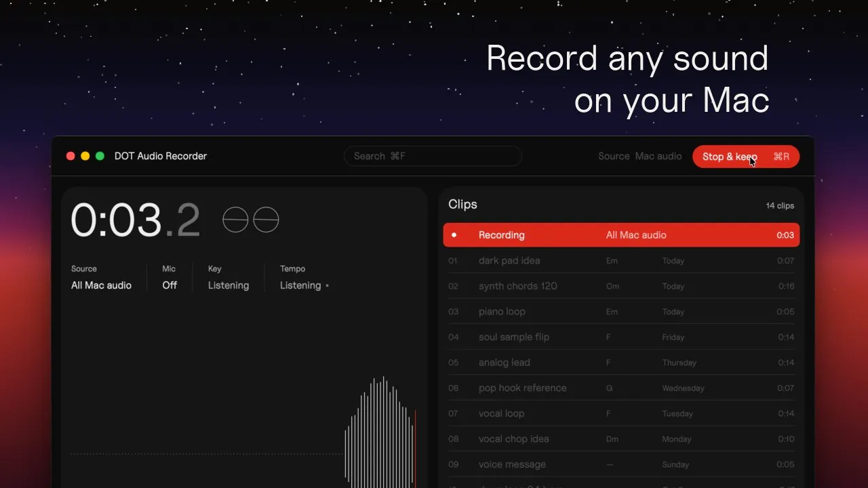Viewport: 868px width, 488px height.
Task: Click 'All Mac audio' in the Recording row
Action: 636,235
